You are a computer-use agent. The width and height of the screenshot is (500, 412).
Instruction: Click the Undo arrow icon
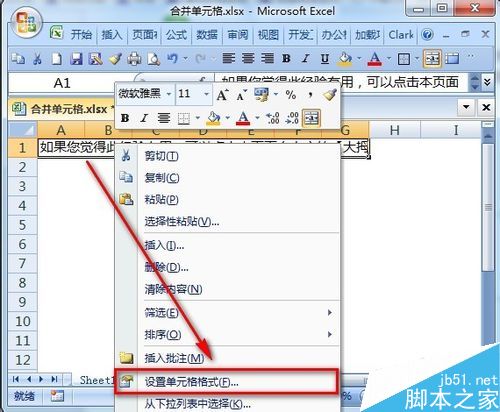pos(173,59)
